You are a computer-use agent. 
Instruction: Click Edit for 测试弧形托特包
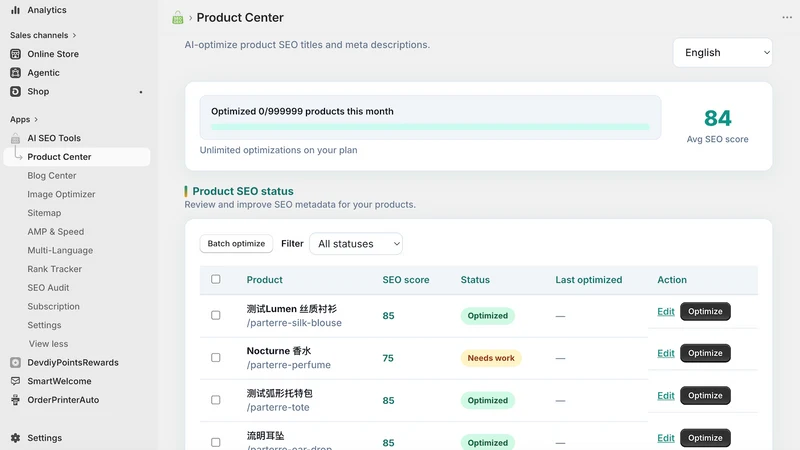[666, 395]
